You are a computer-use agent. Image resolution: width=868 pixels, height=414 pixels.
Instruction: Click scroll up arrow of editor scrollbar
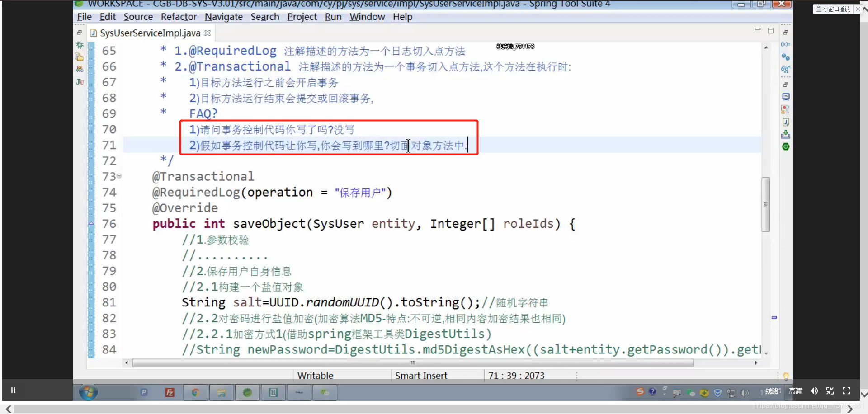pyautogui.click(x=765, y=47)
